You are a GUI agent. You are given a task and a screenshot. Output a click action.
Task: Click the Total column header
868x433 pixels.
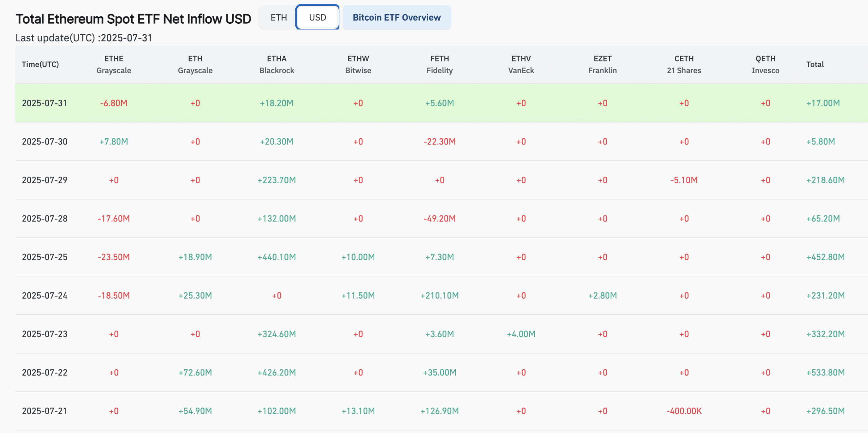(x=815, y=64)
